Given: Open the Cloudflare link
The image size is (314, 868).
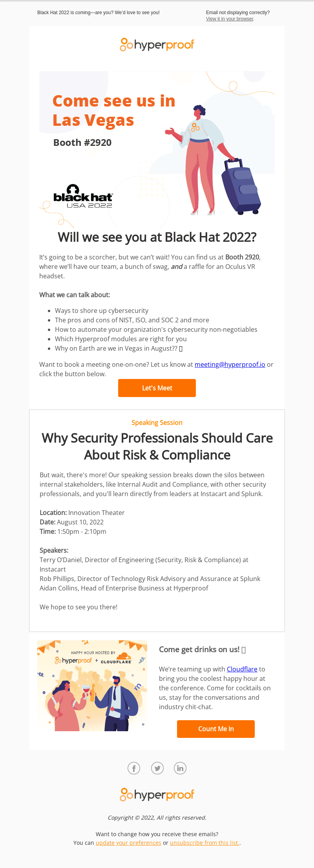Looking at the screenshot, I should point(242,669).
